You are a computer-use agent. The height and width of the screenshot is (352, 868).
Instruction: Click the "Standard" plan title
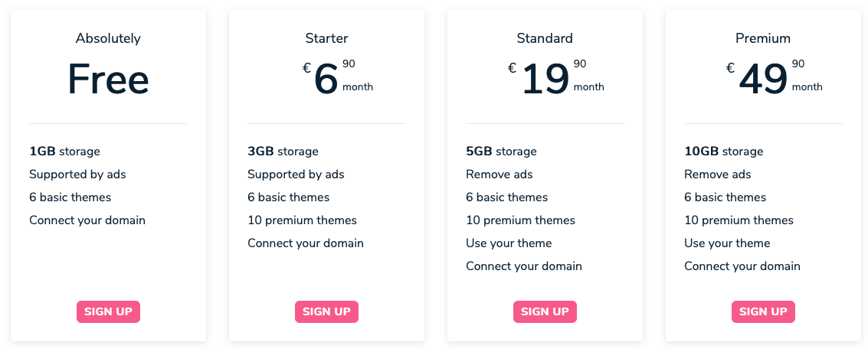point(545,38)
